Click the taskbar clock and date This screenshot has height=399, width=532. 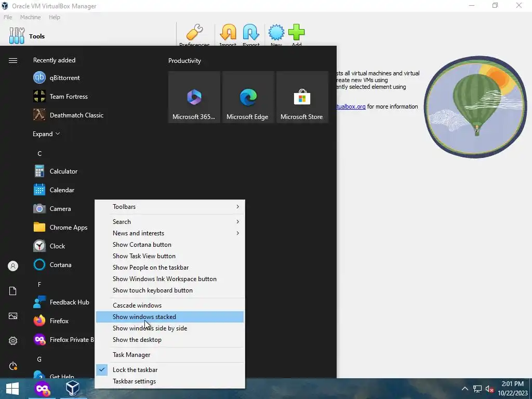[x=513, y=389]
